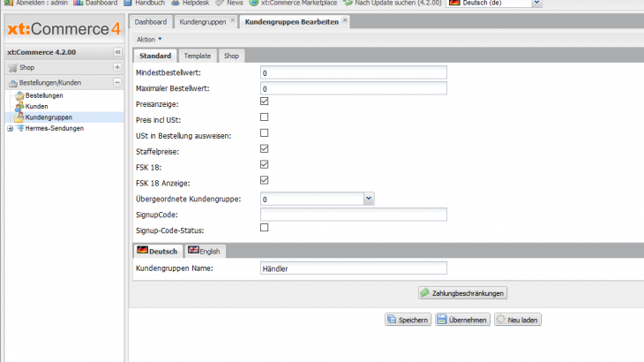Collapse the Bestellungen/Kunden section
Image resolution: width=644 pixels, height=362 pixels.
pos(117,83)
